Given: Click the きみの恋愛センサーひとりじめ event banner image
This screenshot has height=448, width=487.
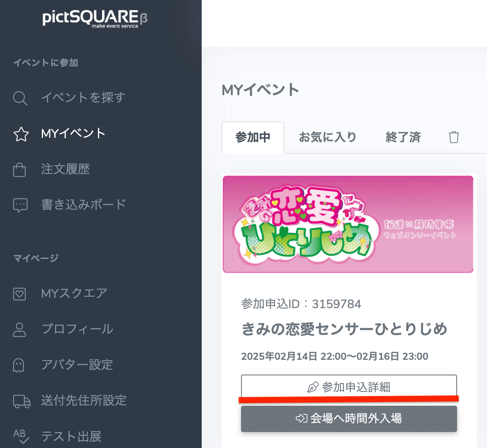Looking at the screenshot, I should pos(348,224).
